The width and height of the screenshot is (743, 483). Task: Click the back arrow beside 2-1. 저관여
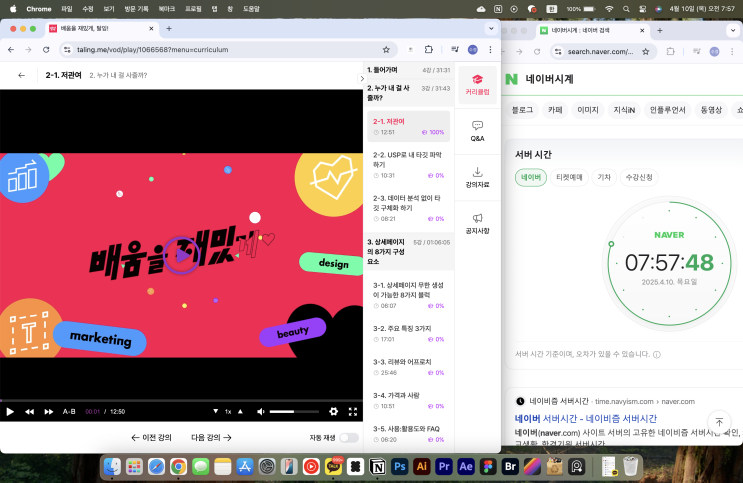pyautogui.click(x=21, y=75)
